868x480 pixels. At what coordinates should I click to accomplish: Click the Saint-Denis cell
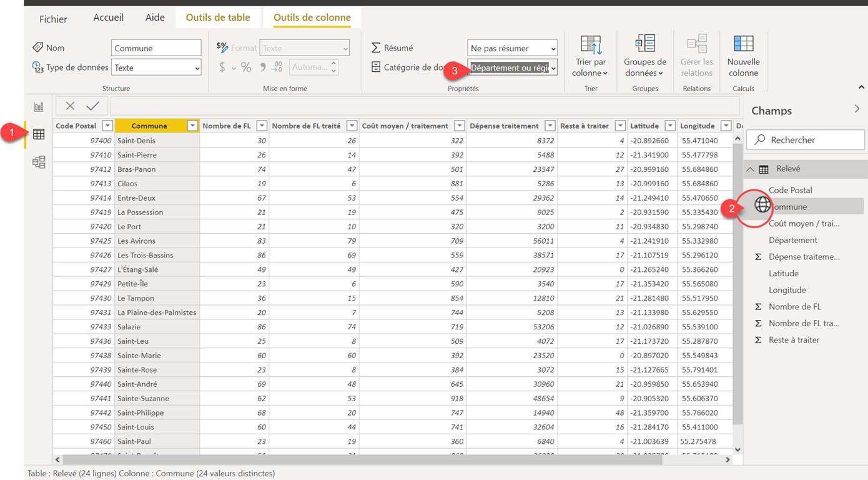tap(157, 141)
